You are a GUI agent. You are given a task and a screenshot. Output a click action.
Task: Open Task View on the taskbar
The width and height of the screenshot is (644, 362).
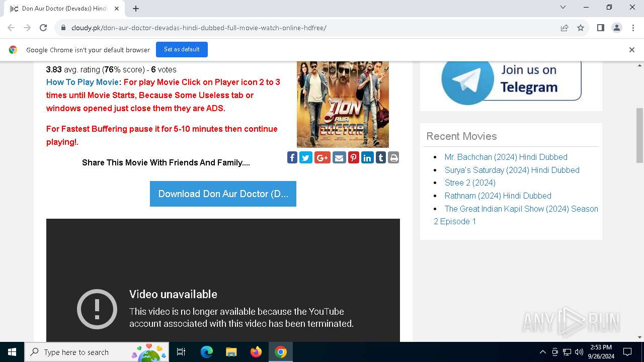[181, 352]
